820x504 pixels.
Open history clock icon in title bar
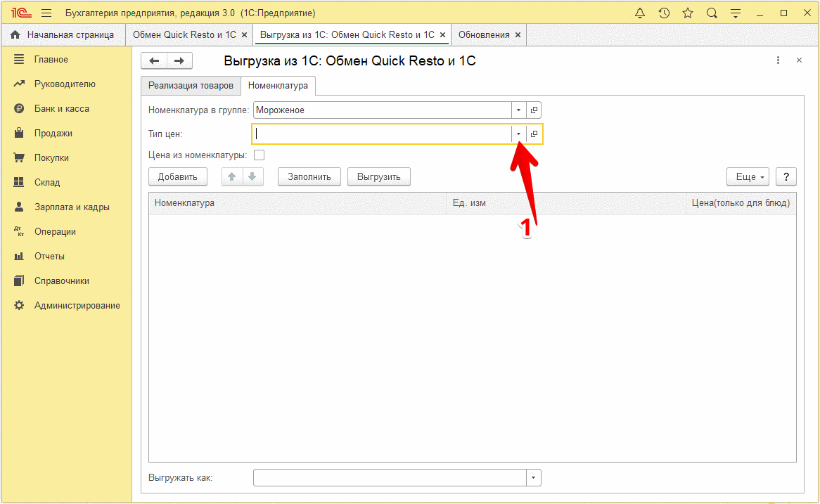coord(664,13)
